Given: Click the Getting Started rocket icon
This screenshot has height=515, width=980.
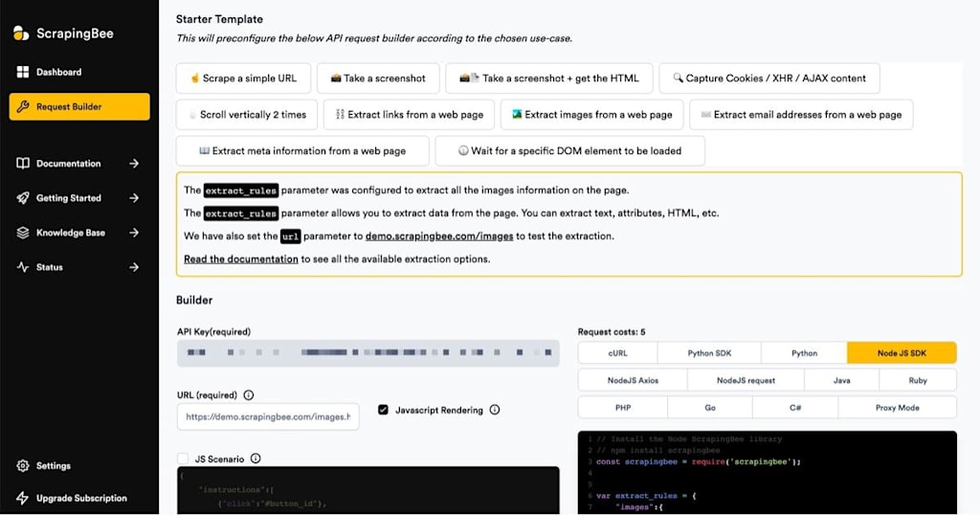Looking at the screenshot, I should (23, 198).
